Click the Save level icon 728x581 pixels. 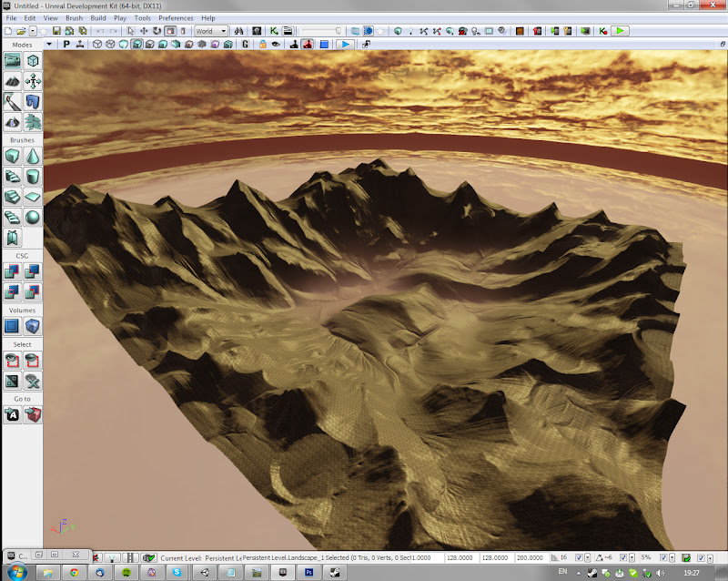pyautogui.click(x=56, y=31)
